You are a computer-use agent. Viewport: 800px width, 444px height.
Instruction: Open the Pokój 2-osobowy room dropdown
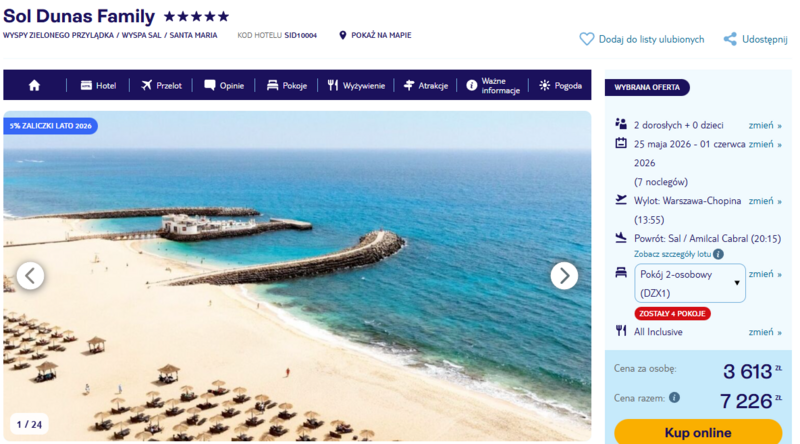[690, 283]
